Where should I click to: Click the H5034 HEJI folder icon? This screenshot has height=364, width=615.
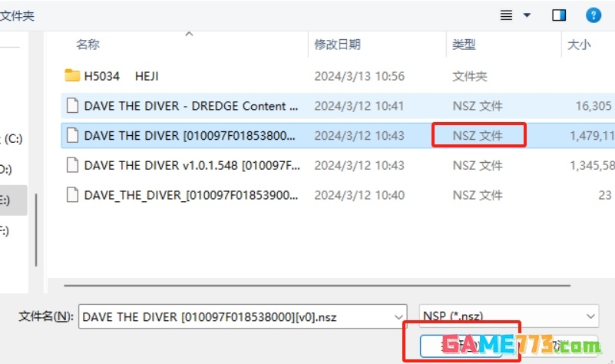coord(72,75)
